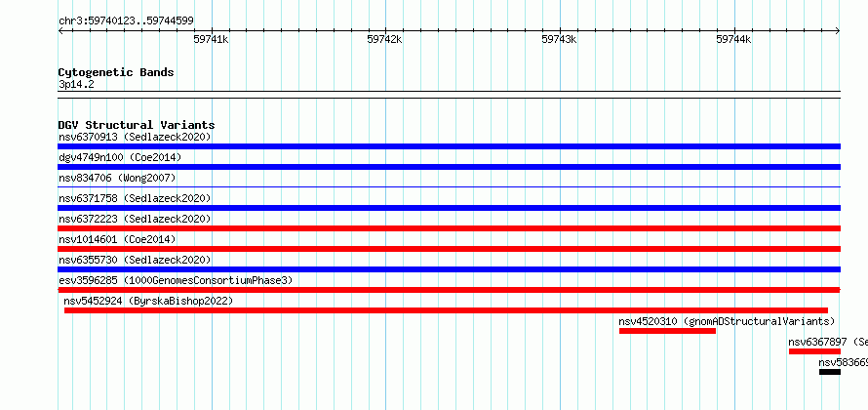This screenshot has height=410, width=868.
Task: Select the 3p14.2 band label
Action: (x=76, y=85)
